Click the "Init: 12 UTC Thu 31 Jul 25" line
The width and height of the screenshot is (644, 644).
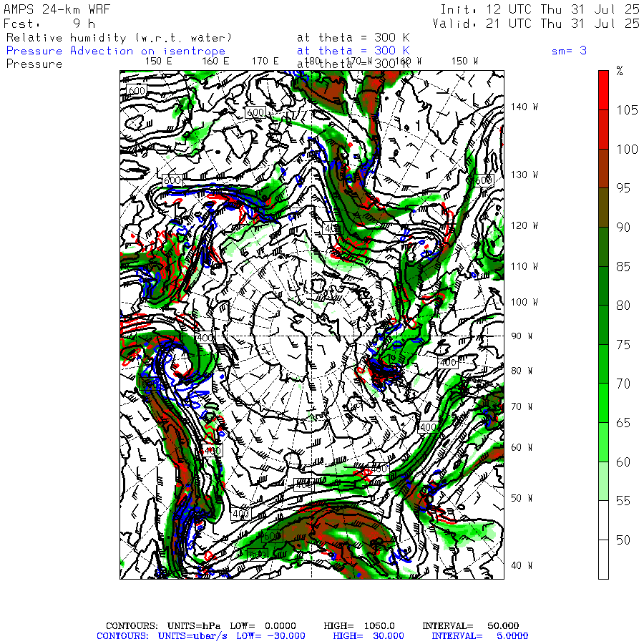(x=540, y=9)
